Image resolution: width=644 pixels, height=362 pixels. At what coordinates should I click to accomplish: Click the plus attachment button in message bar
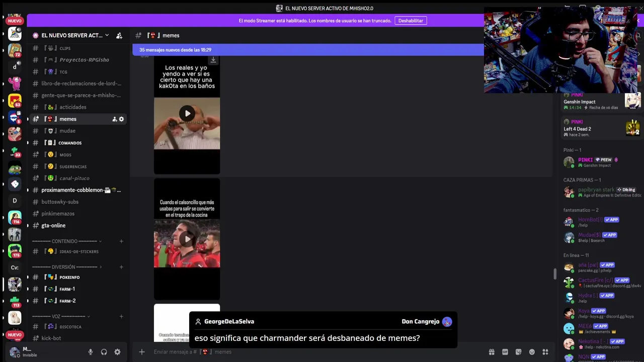pos(142,352)
